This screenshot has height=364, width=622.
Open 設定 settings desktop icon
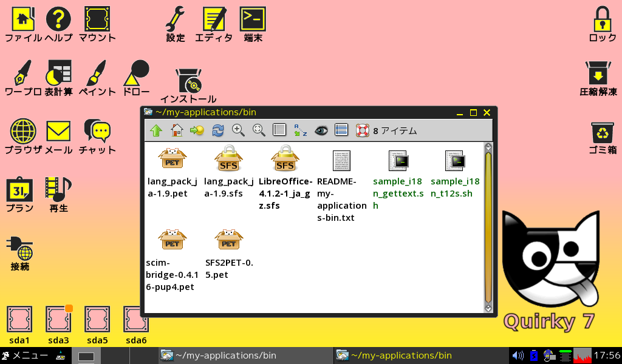[176, 24]
